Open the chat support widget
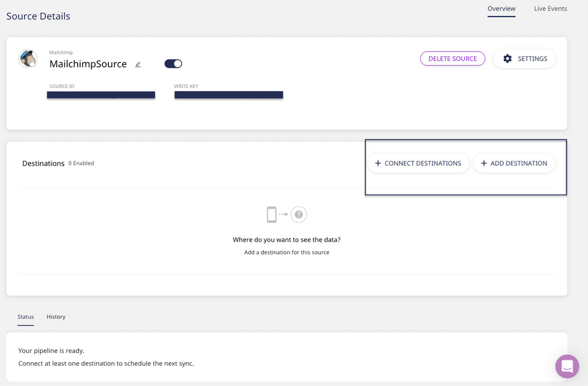Image resolution: width=588 pixels, height=386 pixels. [x=567, y=366]
